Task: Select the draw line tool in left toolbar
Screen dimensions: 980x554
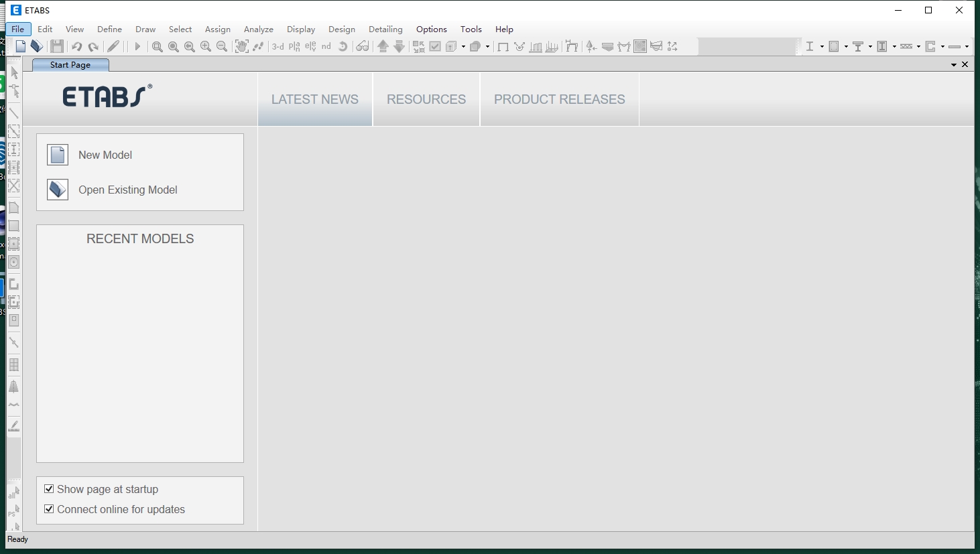Action: click(x=14, y=113)
